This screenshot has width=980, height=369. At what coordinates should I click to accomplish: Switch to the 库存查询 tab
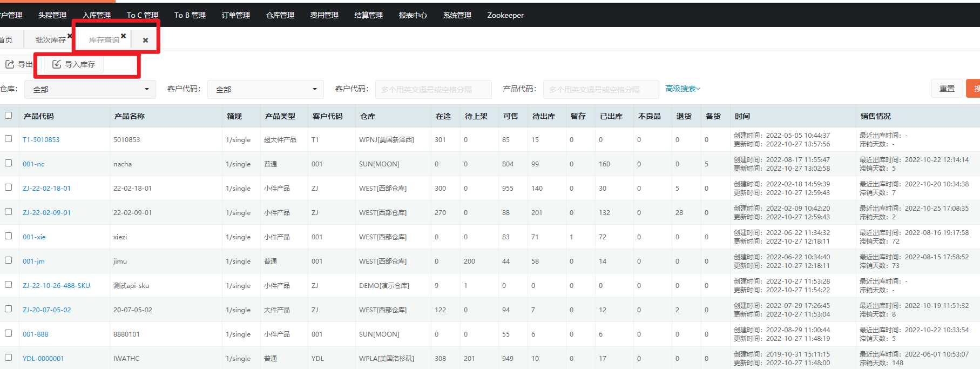(104, 41)
